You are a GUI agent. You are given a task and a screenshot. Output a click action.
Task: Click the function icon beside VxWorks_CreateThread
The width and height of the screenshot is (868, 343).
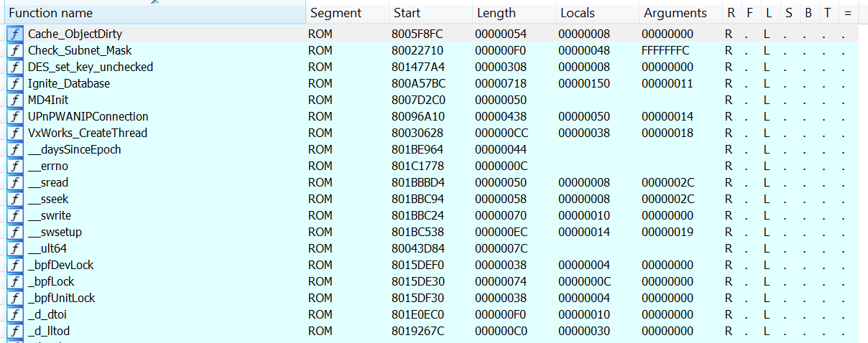point(15,133)
